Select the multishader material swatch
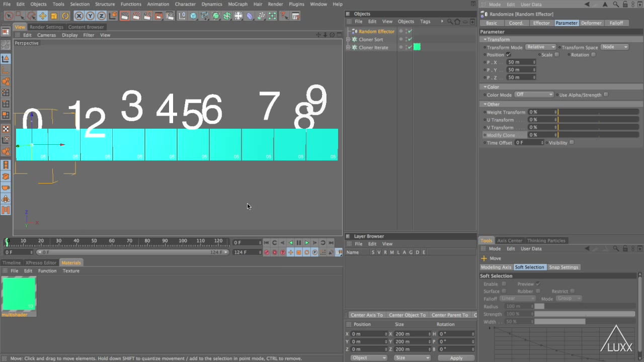 pyautogui.click(x=19, y=294)
